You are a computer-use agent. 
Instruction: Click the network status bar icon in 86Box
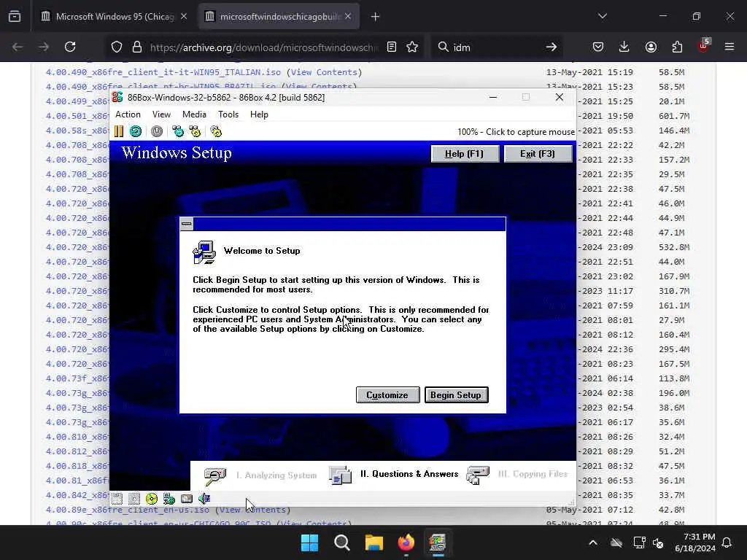pyautogui.click(x=169, y=499)
